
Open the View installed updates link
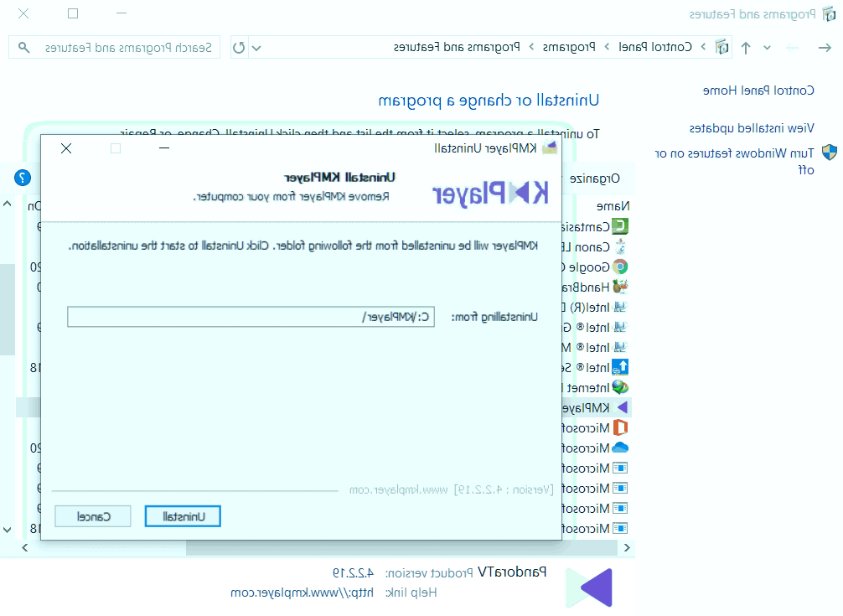752,128
